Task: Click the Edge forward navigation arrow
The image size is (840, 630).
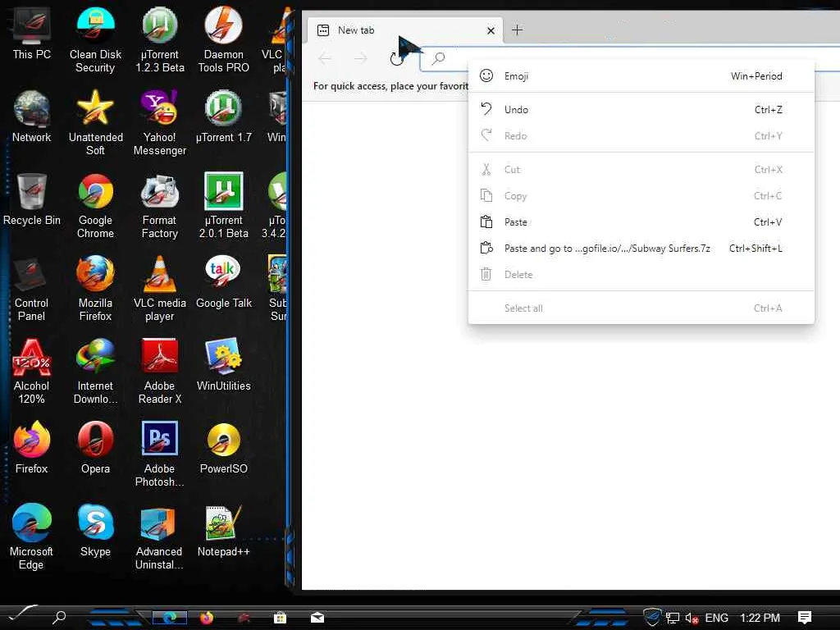Action: click(361, 58)
